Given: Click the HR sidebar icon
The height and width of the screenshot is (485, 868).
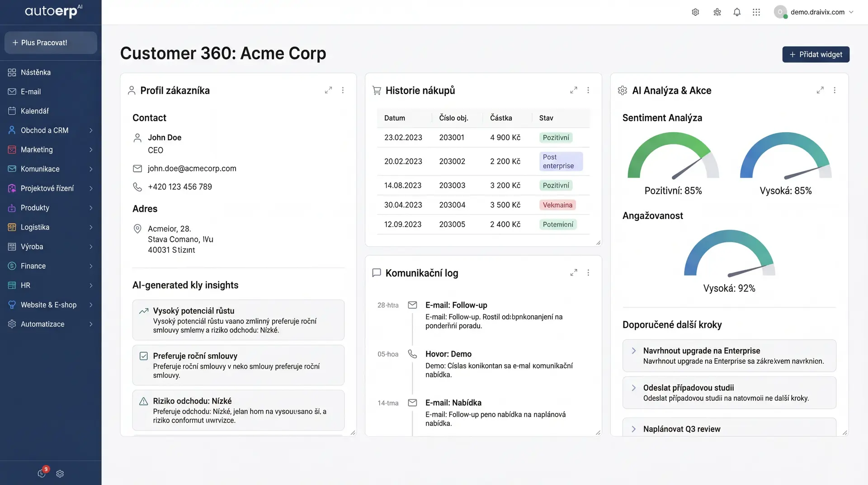Looking at the screenshot, I should click(12, 285).
